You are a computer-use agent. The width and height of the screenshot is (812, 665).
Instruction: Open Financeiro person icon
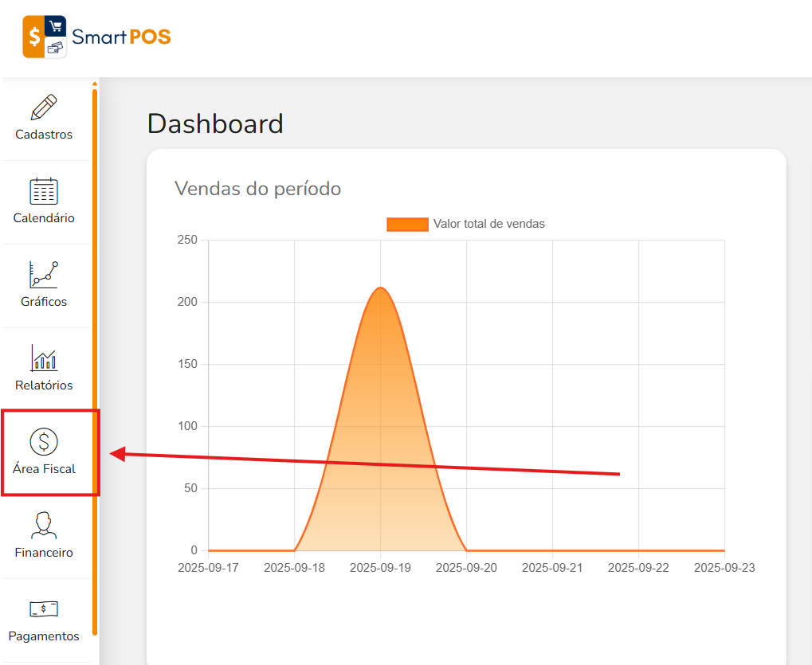(x=44, y=526)
